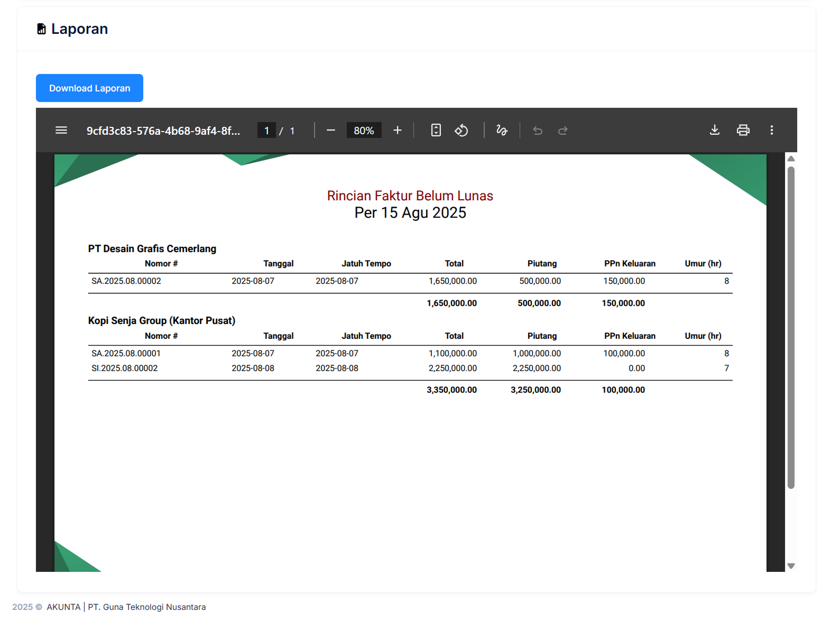The image size is (840, 621).
Task: Click the AKUNTA footer link
Action: (x=63, y=607)
